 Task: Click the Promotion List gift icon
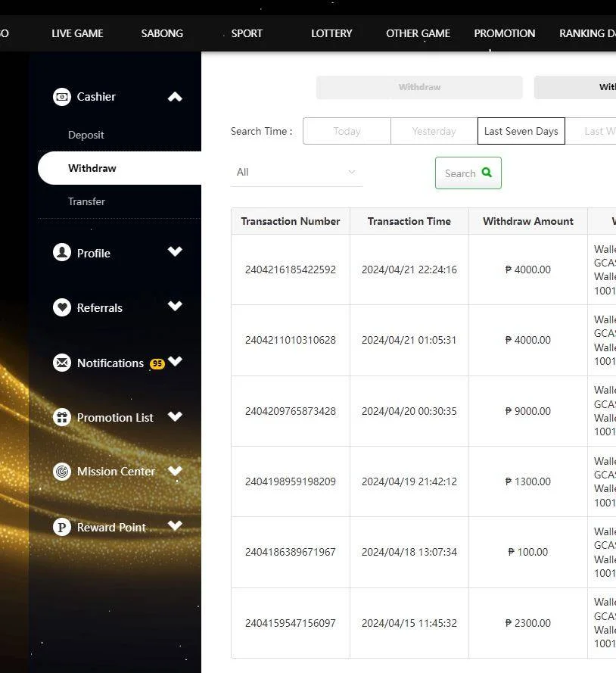[62, 417]
